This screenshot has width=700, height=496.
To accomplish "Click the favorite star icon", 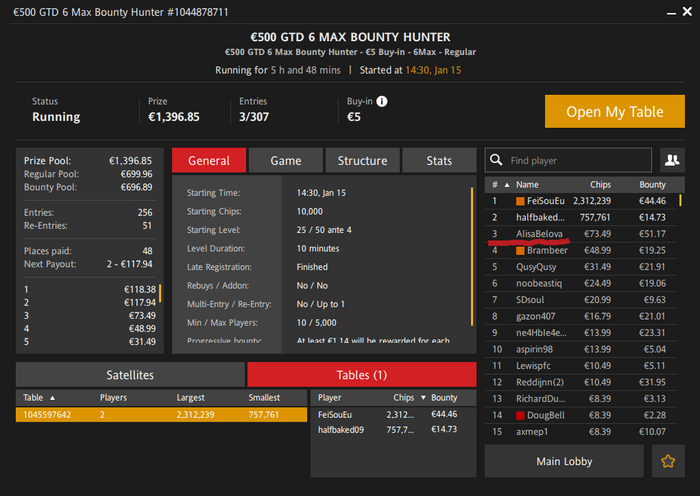I will point(668,461).
